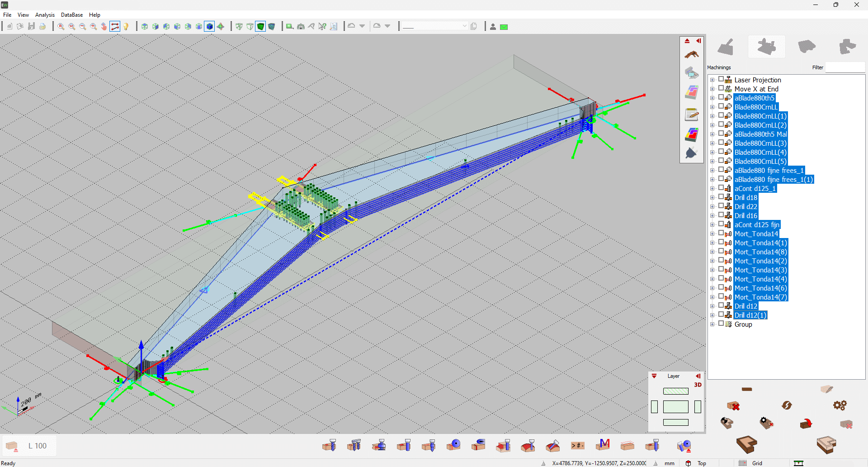
Task: Select the horizontal slot mortise tool
Action: click(x=478, y=446)
